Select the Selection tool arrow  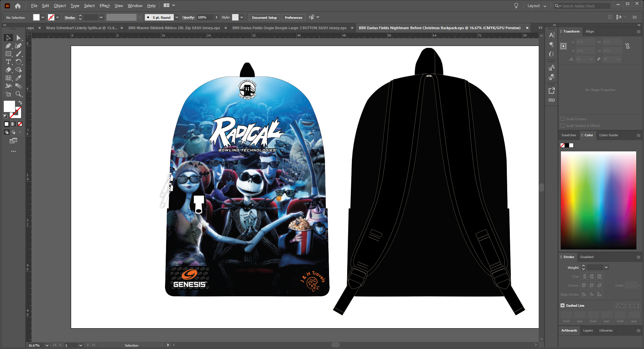pos(8,38)
